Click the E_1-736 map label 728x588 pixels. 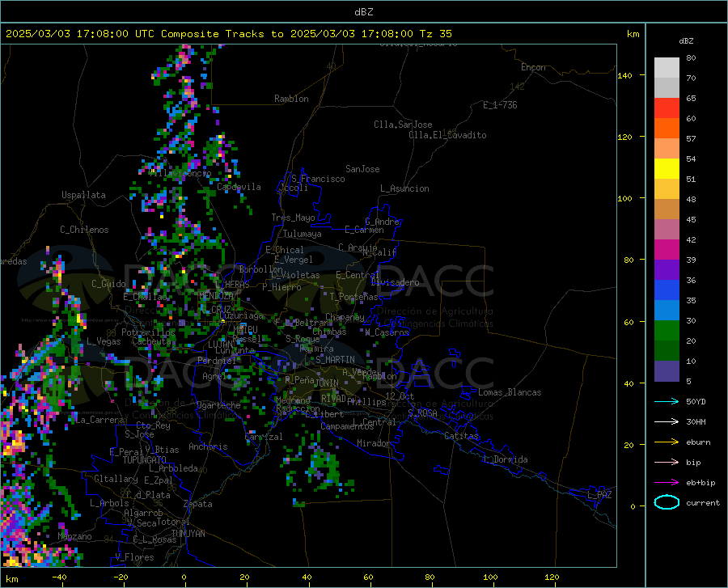tap(500, 105)
